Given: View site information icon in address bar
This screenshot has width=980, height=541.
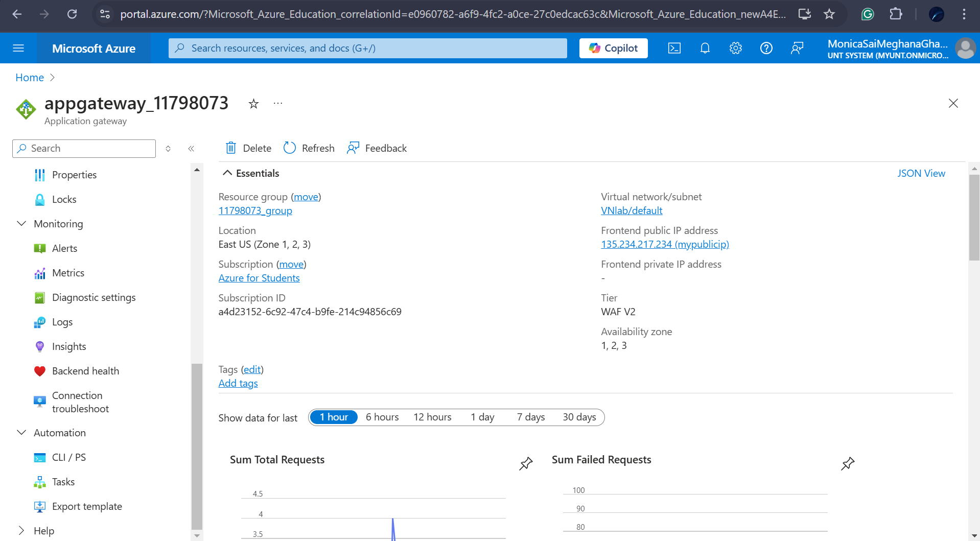Looking at the screenshot, I should point(105,14).
